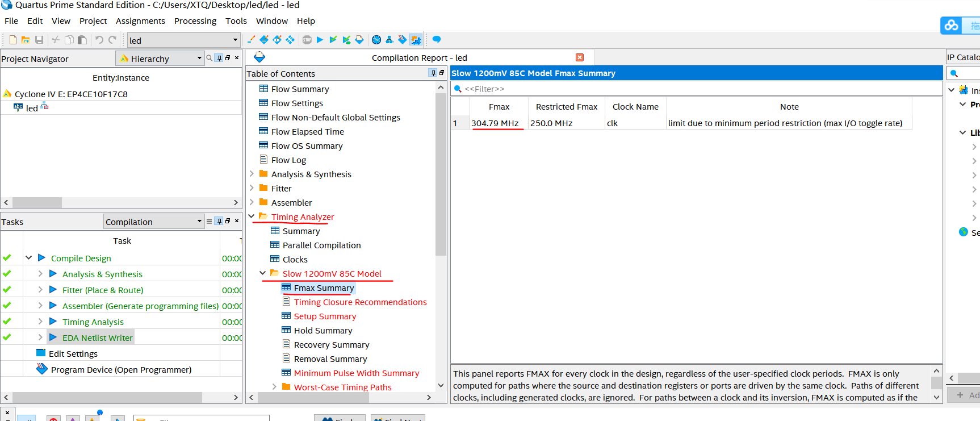Collapse the Timing Analyzer folder
Image resolution: width=980 pixels, height=421 pixels.
252,216
